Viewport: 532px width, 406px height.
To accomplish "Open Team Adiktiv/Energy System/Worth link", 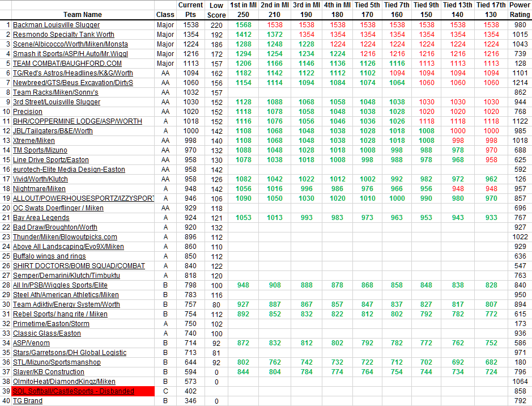I will pyautogui.click(x=66, y=304).
